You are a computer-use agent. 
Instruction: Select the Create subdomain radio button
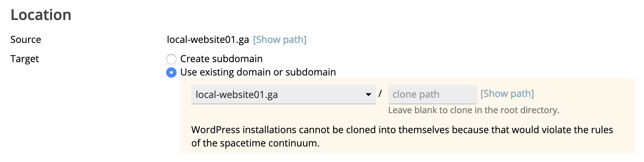[x=171, y=59]
